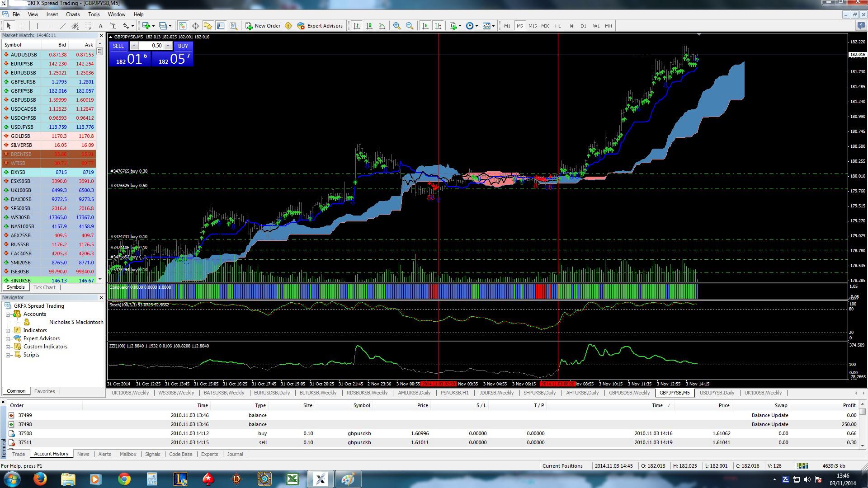Open the Strategy Tester panel icon
This screenshot has height=488, width=868.
point(233,26)
